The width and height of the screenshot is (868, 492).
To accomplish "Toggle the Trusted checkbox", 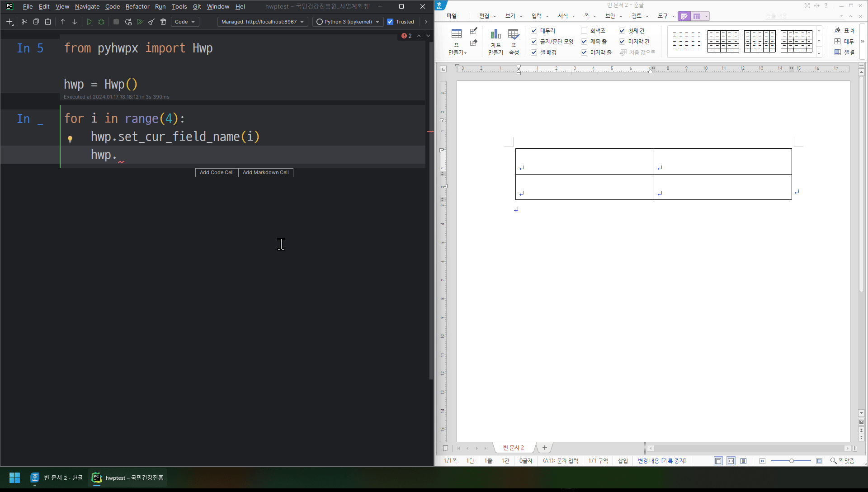I will [x=390, y=22].
